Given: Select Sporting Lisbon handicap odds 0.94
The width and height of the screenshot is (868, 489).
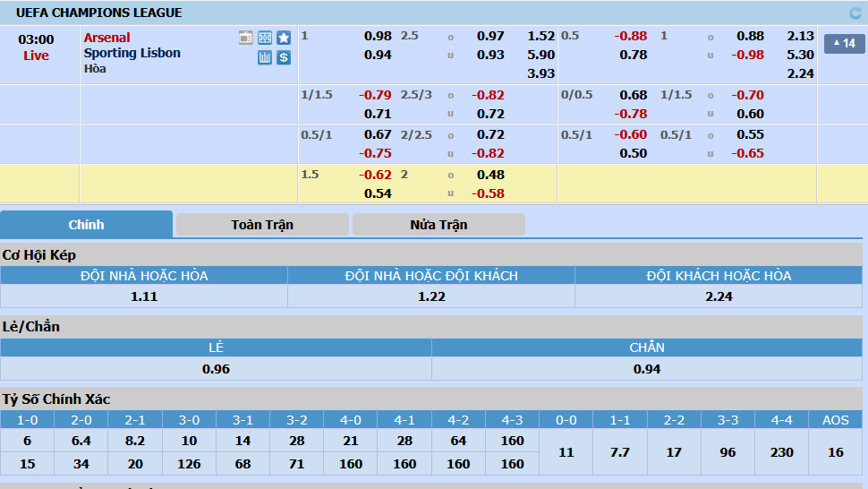Looking at the screenshot, I should point(379,55).
